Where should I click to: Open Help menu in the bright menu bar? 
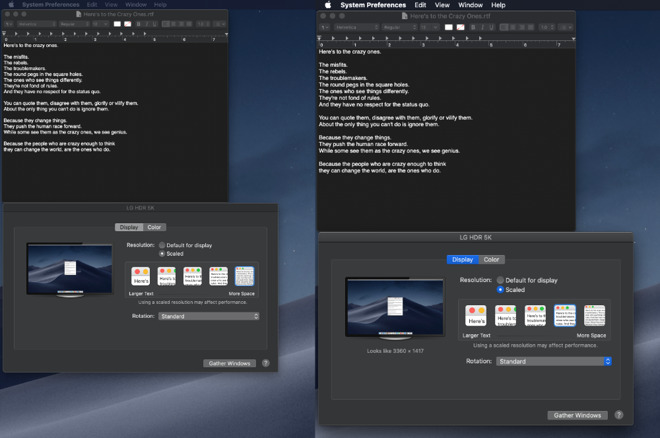click(x=498, y=5)
